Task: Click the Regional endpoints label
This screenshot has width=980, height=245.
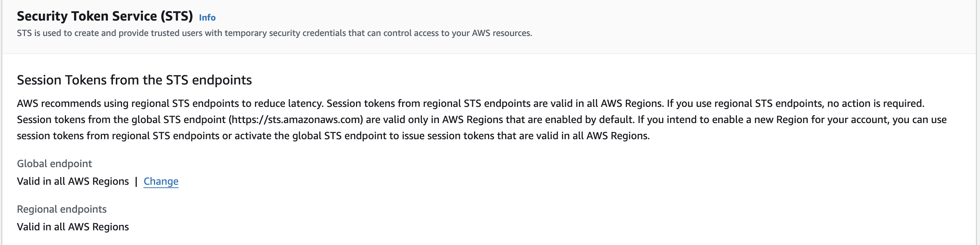Action: [x=62, y=209]
